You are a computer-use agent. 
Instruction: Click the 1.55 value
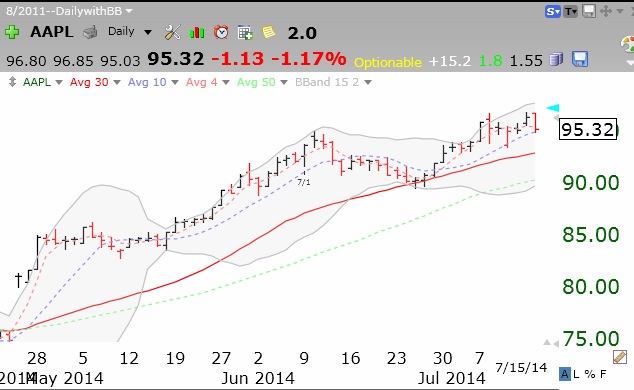(x=526, y=61)
